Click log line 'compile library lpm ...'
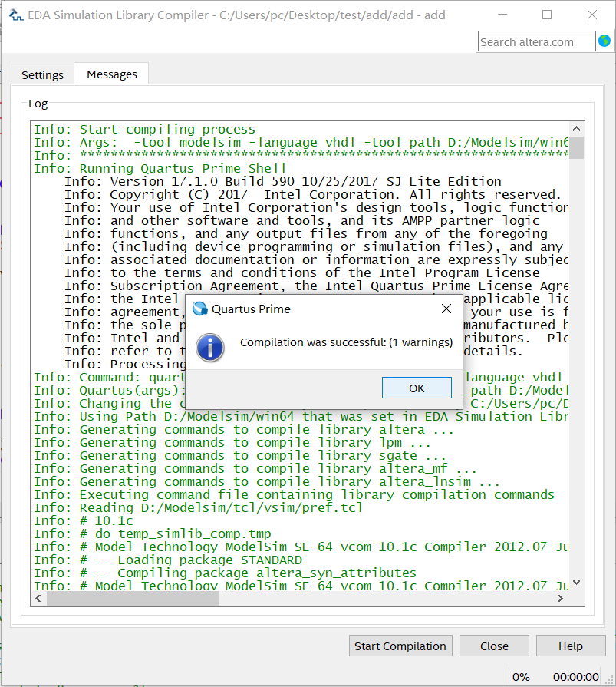The width and height of the screenshot is (616, 687). [232, 442]
